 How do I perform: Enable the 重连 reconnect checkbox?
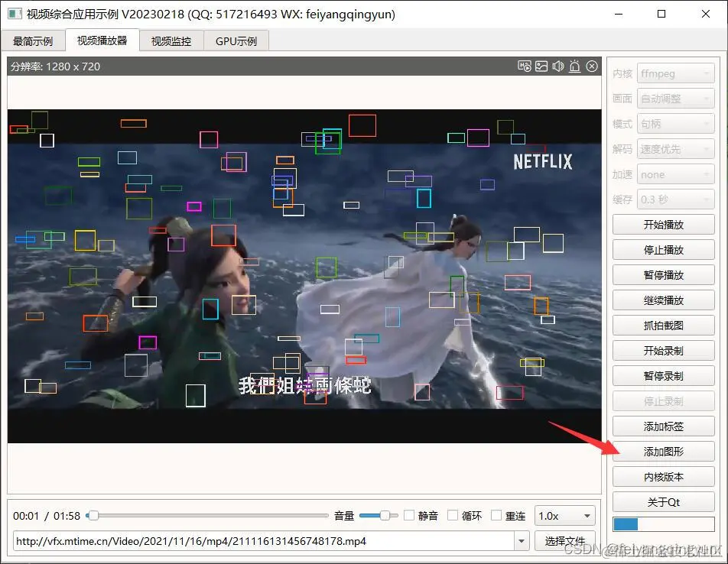coord(496,515)
